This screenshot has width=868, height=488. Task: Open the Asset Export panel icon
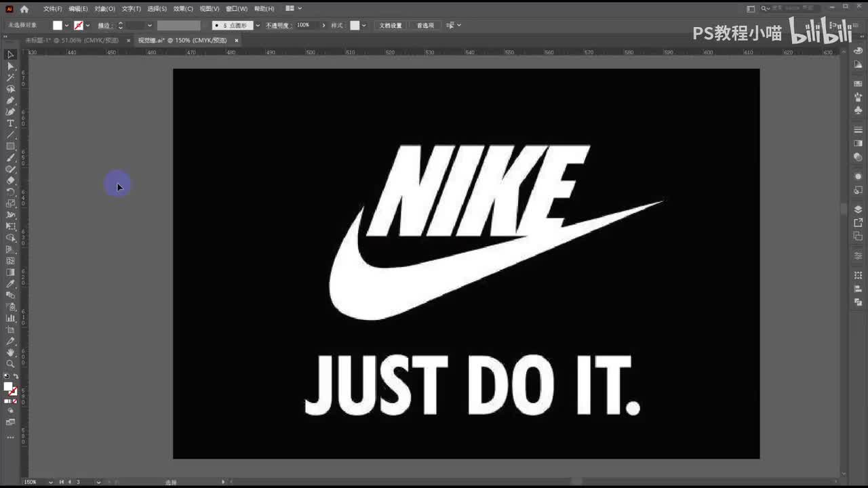coord(858,222)
